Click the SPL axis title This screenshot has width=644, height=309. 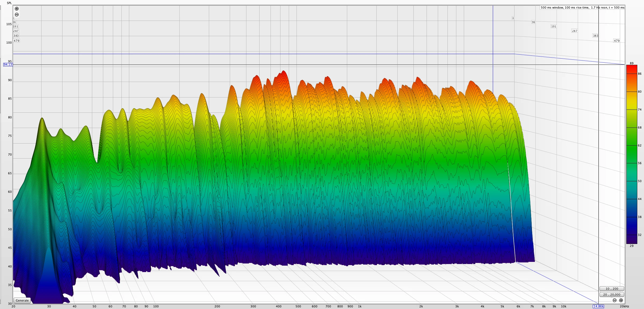[9, 3]
